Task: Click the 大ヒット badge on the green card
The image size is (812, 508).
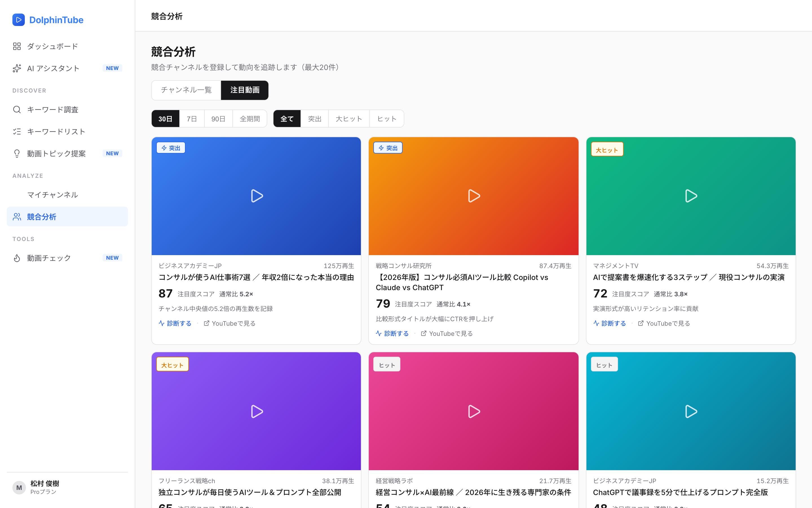Action: pos(607,150)
